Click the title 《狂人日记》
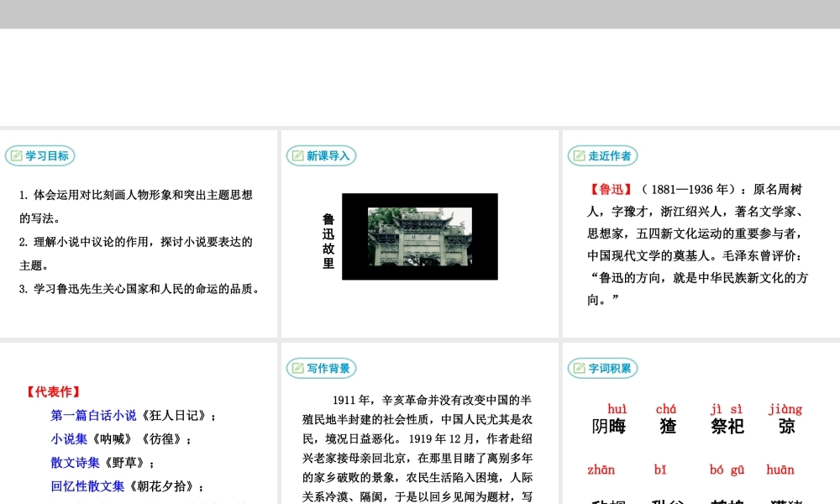 click(174, 416)
